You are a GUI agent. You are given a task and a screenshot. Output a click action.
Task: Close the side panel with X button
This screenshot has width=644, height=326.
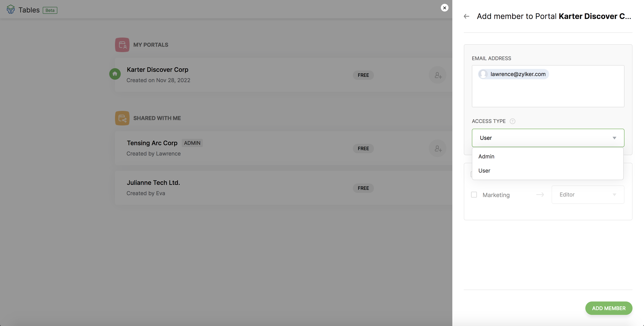pos(444,8)
